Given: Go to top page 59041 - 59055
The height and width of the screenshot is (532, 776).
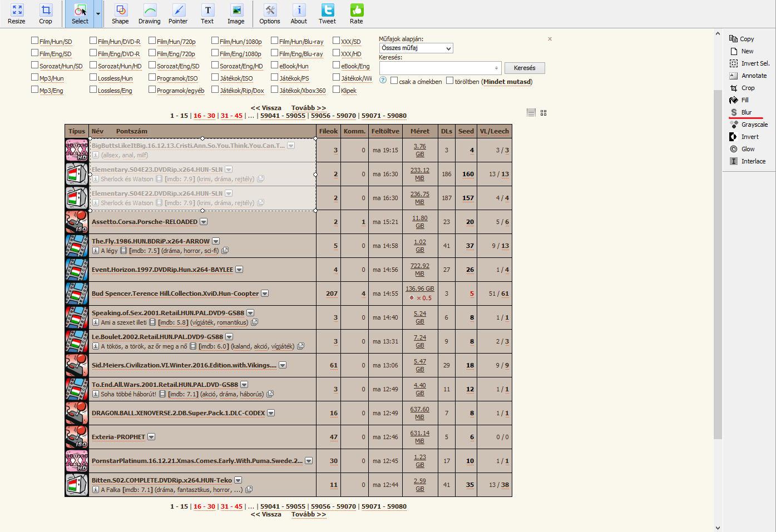Looking at the screenshot, I should (x=283, y=116).
